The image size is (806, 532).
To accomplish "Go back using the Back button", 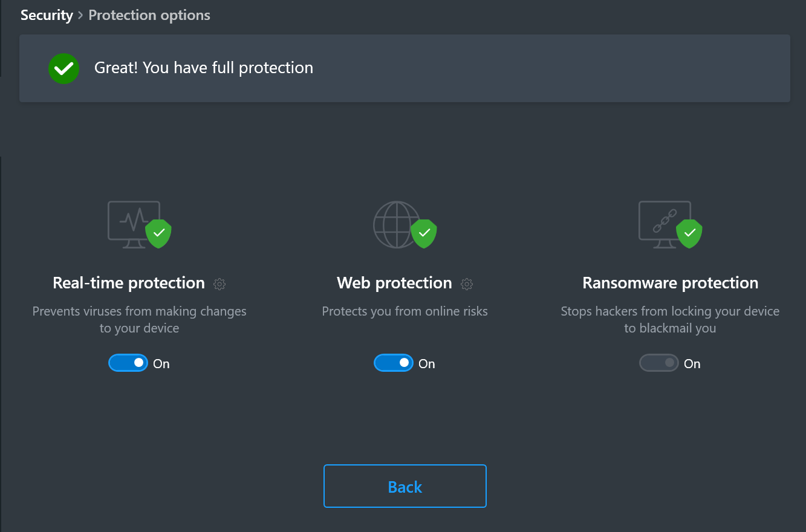I will (x=405, y=486).
